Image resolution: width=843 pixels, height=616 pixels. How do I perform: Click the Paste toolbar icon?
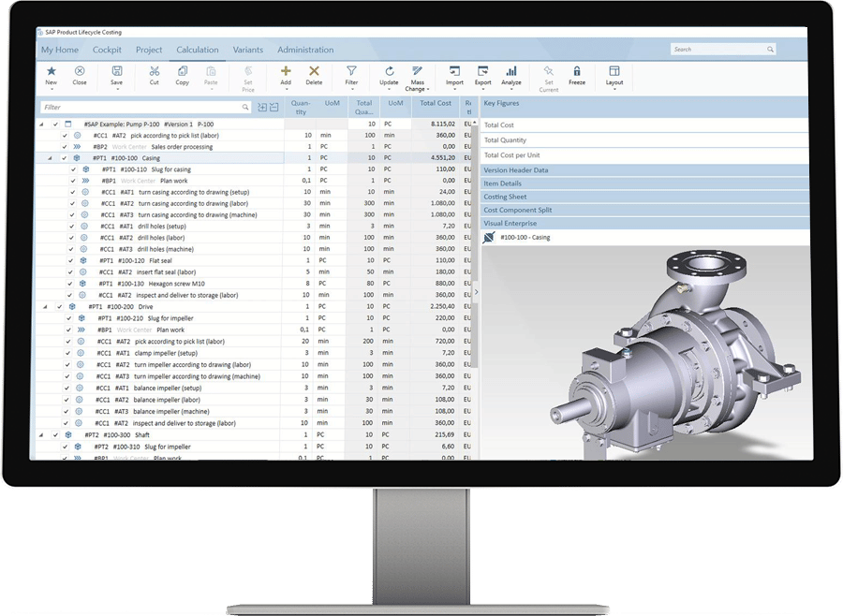coord(211,71)
